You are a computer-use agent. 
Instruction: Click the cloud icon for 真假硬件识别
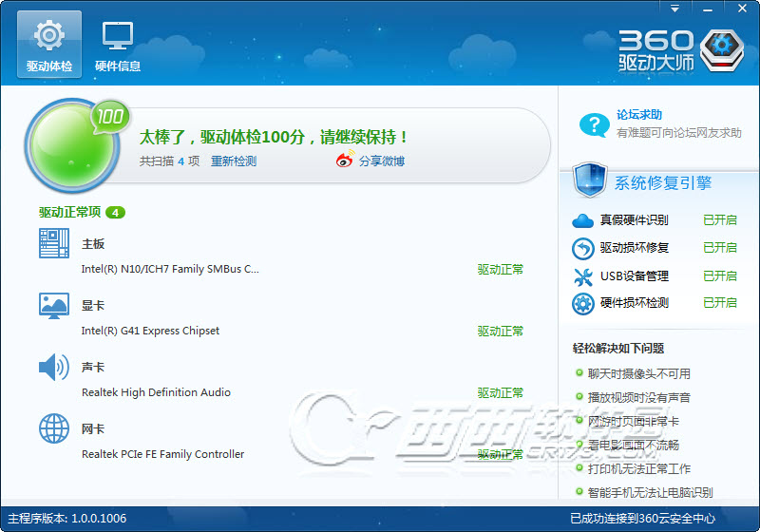tap(582, 221)
